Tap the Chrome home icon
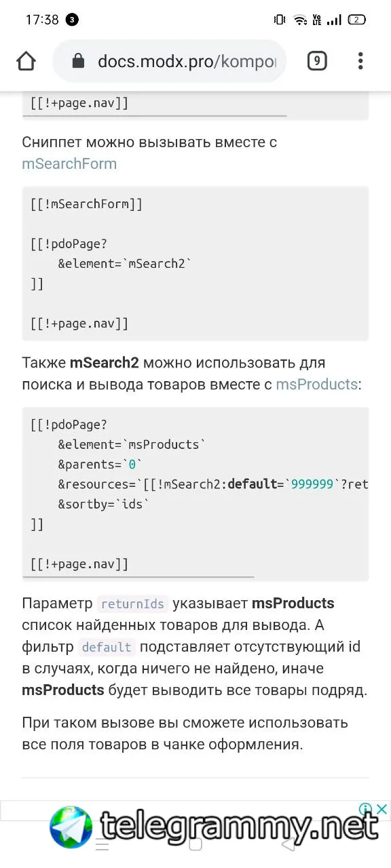Image resolution: width=391 pixels, height=868 pixels. click(x=26, y=62)
